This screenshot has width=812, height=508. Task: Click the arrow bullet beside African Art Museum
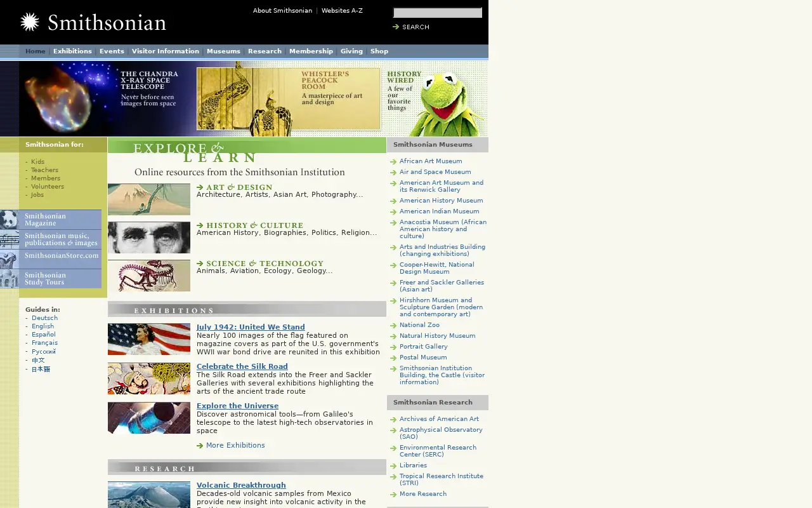tap(393, 162)
